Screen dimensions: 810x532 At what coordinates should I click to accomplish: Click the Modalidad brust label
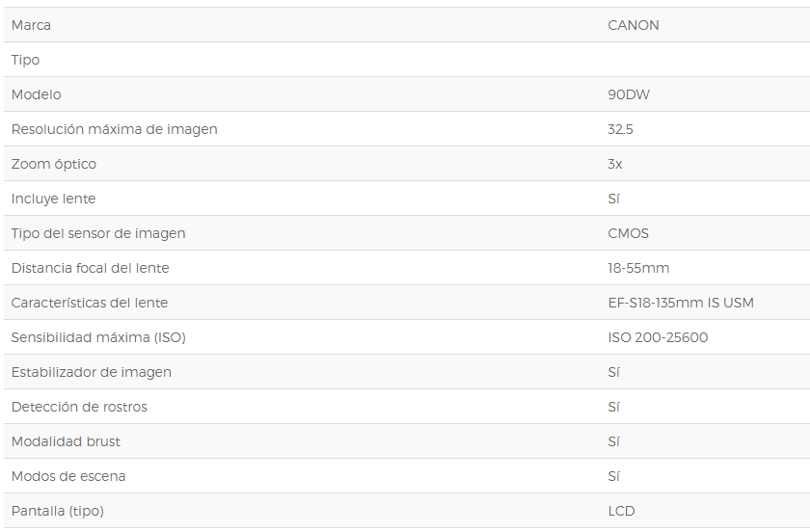66,441
